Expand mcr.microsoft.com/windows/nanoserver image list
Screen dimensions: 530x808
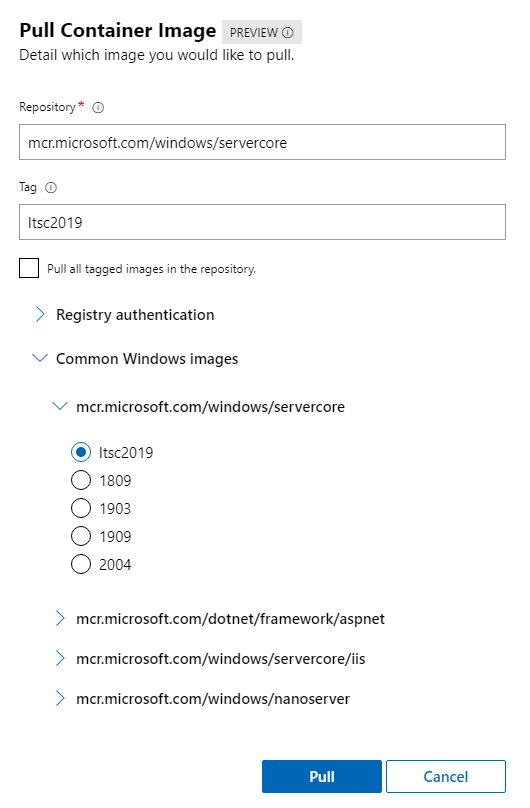60,698
